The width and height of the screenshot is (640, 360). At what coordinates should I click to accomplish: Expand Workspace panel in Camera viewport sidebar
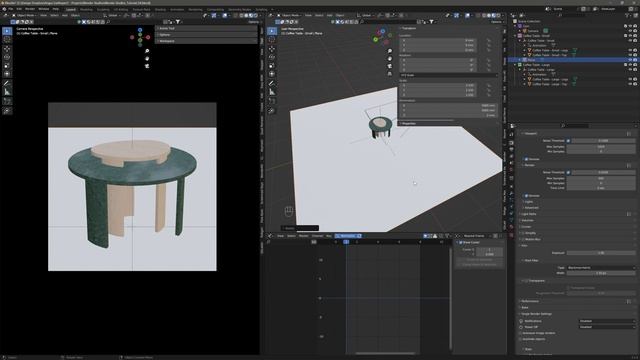click(207, 41)
